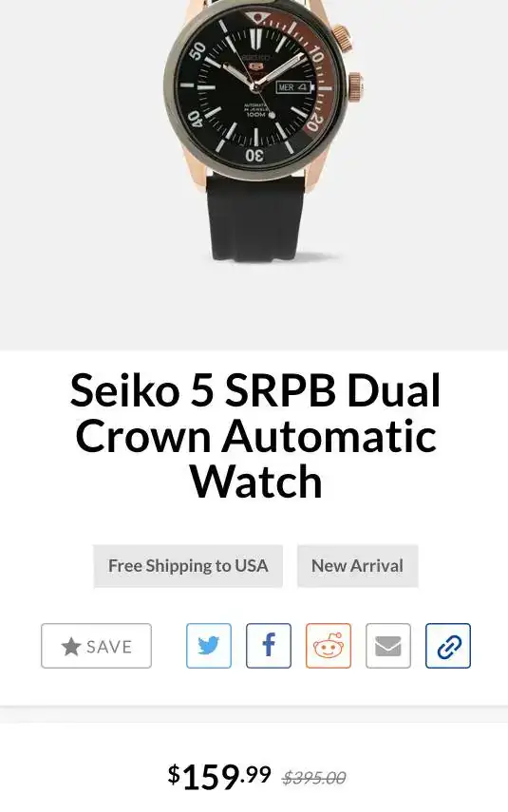508x812 pixels.
Task: Share the watch on Twitter
Action: 209,646
